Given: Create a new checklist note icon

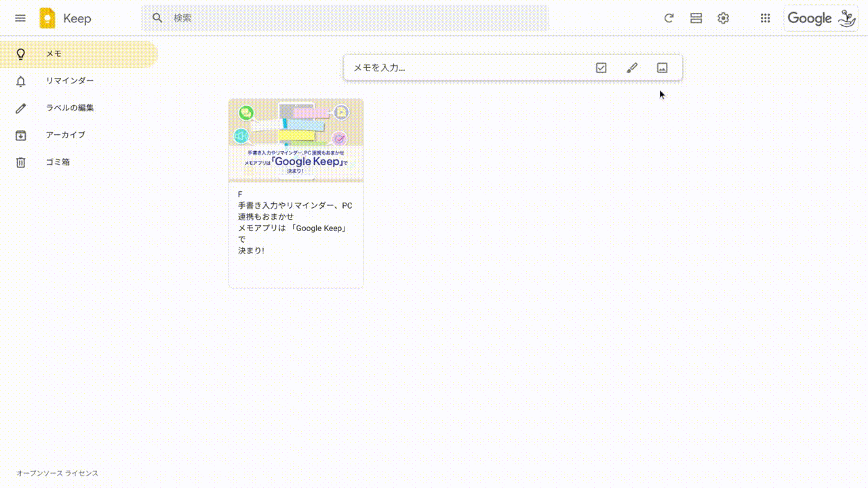Looking at the screenshot, I should pos(601,68).
